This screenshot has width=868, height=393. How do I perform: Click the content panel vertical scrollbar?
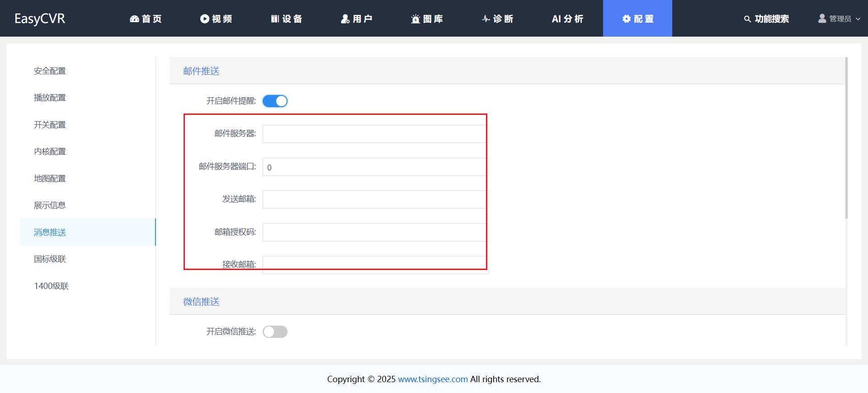click(846, 138)
